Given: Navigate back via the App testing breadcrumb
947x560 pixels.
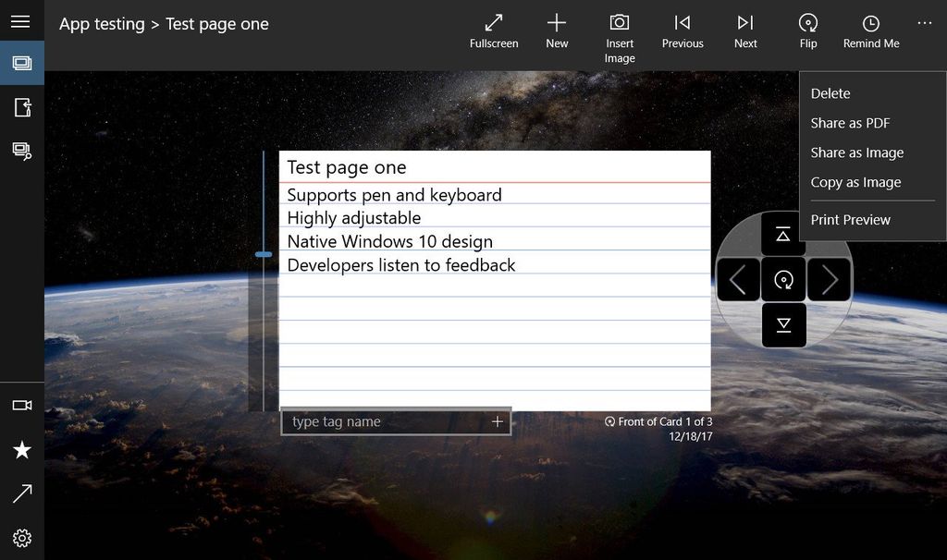Looking at the screenshot, I should [x=102, y=24].
